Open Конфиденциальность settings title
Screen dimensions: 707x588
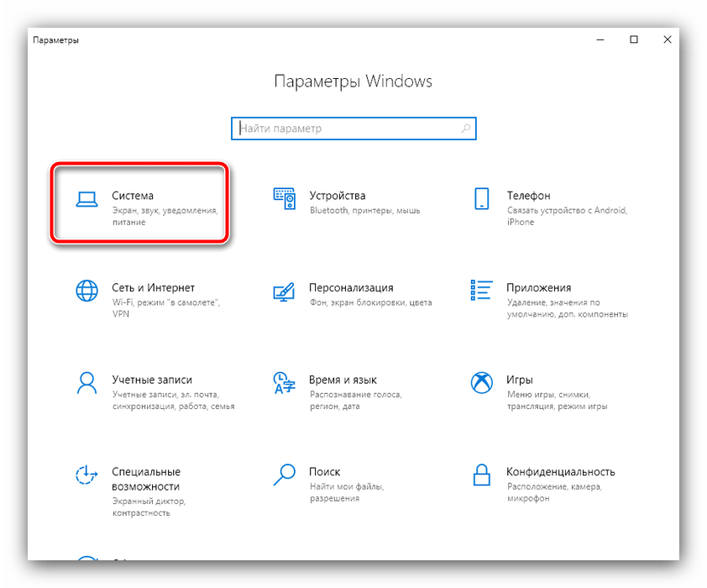[561, 472]
